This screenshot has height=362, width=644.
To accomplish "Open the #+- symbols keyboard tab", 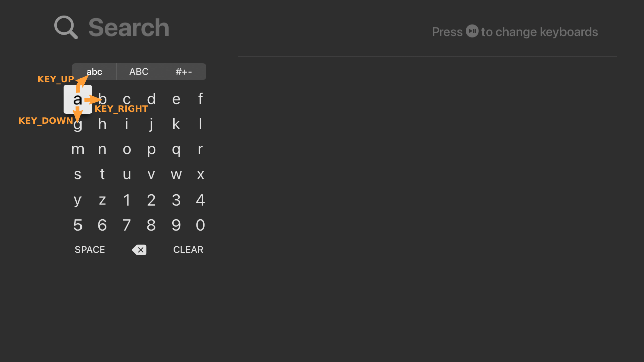I will coord(184,72).
